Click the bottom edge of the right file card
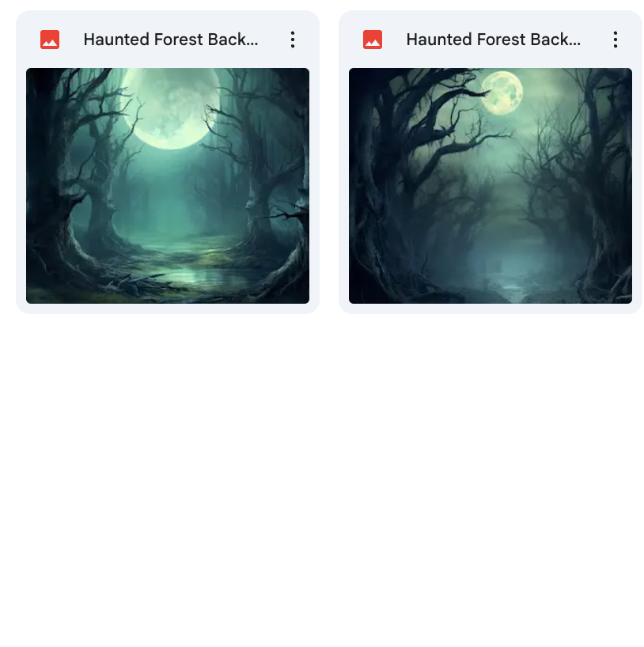This screenshot has width=644, height=647. point(491,309)
